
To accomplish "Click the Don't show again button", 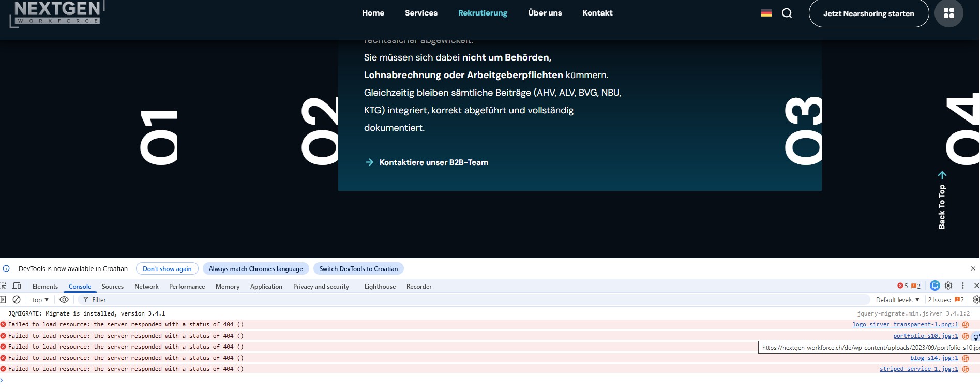I will click(167, 269).
